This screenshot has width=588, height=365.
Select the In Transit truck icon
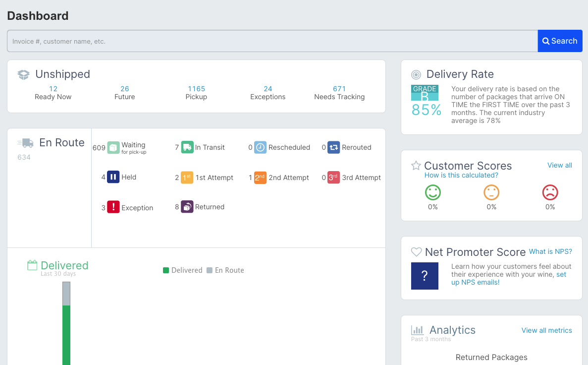pyautogui.click(x=187, y=147)
